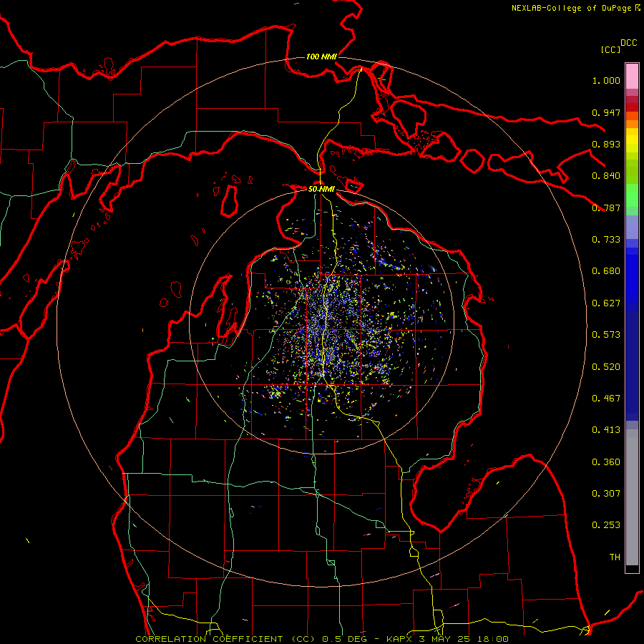The height and width of the screenshot is (644, 644).
Task: Click the 50 NMI range ring label
Action: [321, 189]
